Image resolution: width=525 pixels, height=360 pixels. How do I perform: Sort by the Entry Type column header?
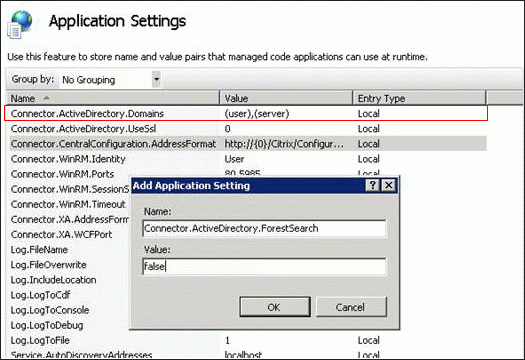419,98
